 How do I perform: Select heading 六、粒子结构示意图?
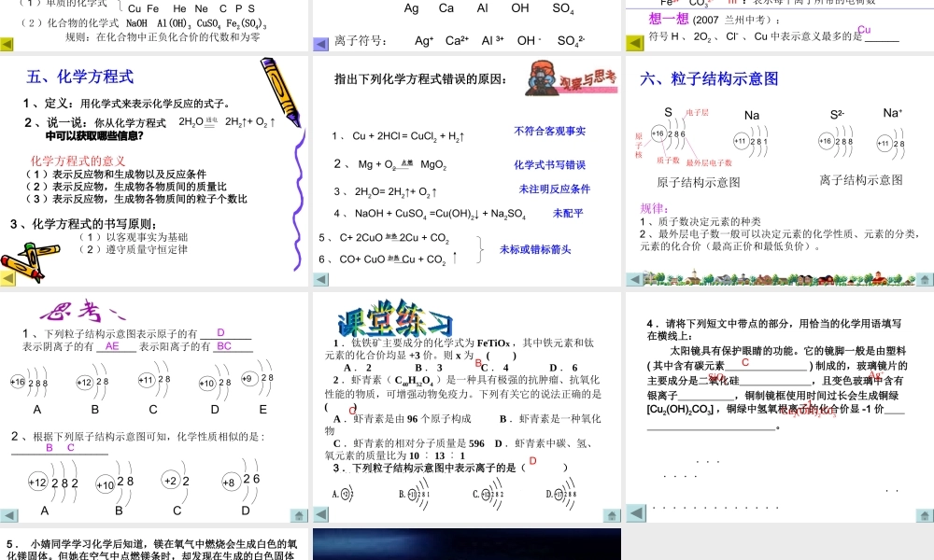click(709, 78)
